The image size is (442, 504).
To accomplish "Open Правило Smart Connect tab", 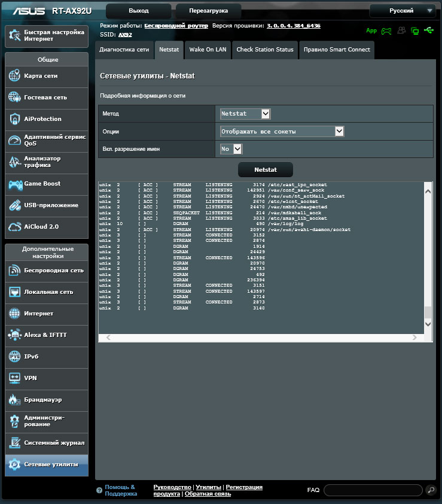I will point(337,50).
